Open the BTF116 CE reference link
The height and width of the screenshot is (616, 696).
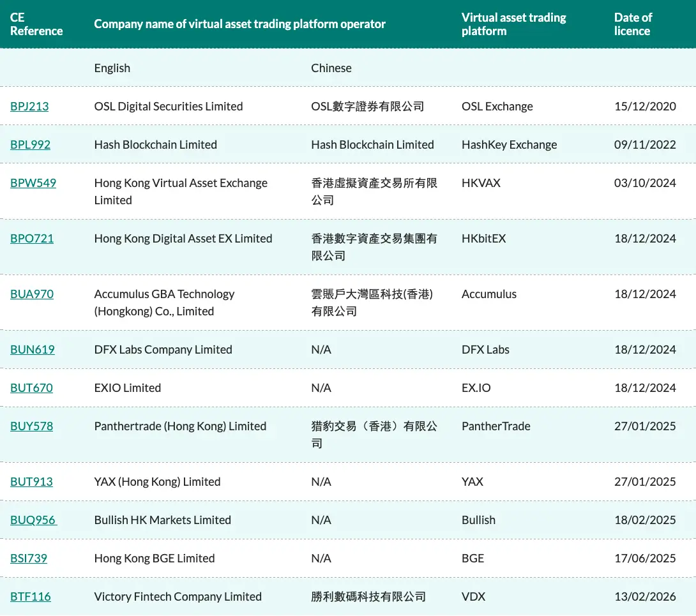(30, 596)
